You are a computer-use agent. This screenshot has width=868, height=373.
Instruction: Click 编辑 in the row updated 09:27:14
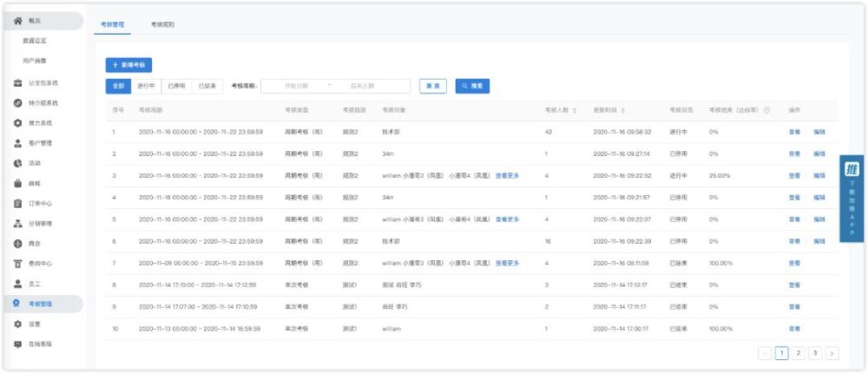coord(819,154)
